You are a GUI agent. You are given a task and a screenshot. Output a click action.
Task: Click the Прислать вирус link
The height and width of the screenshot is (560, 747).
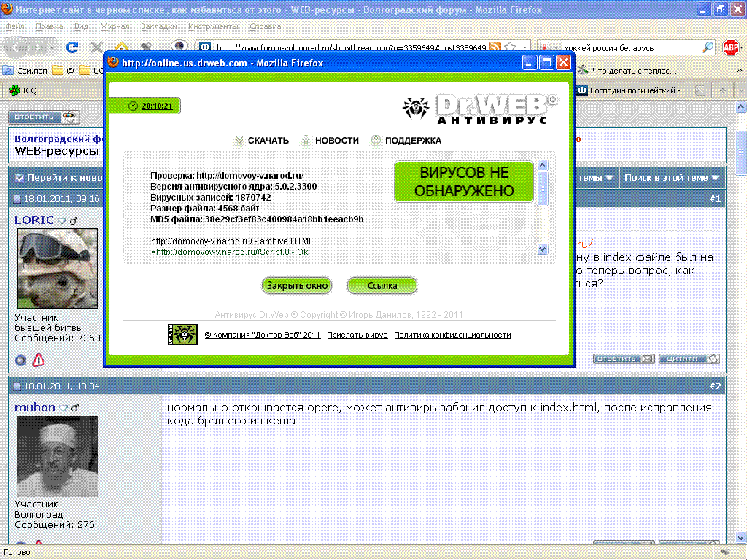pos(357,335)
